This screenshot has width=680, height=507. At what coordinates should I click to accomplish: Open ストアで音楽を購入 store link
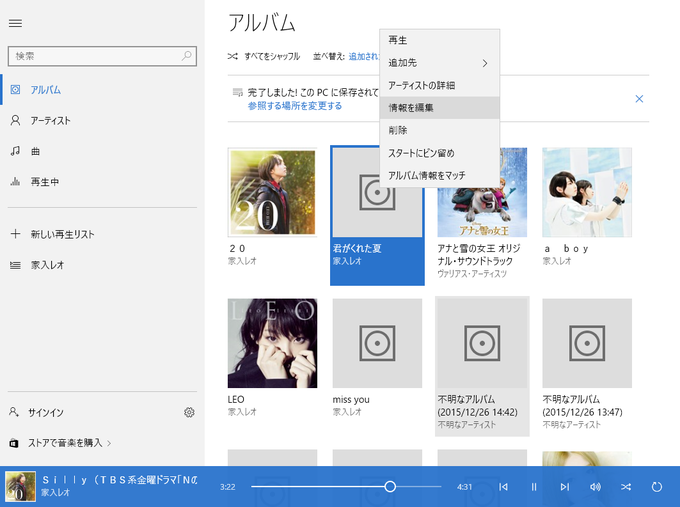click(61, 443)
